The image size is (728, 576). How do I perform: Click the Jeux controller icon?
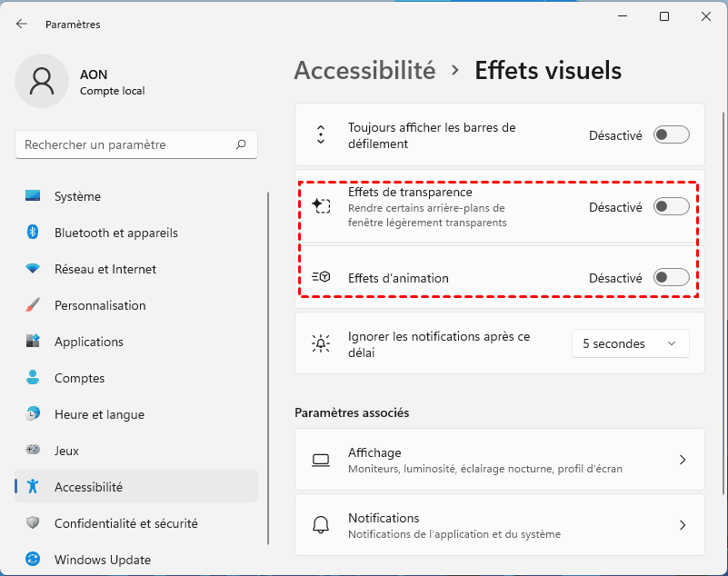[33, 451]
